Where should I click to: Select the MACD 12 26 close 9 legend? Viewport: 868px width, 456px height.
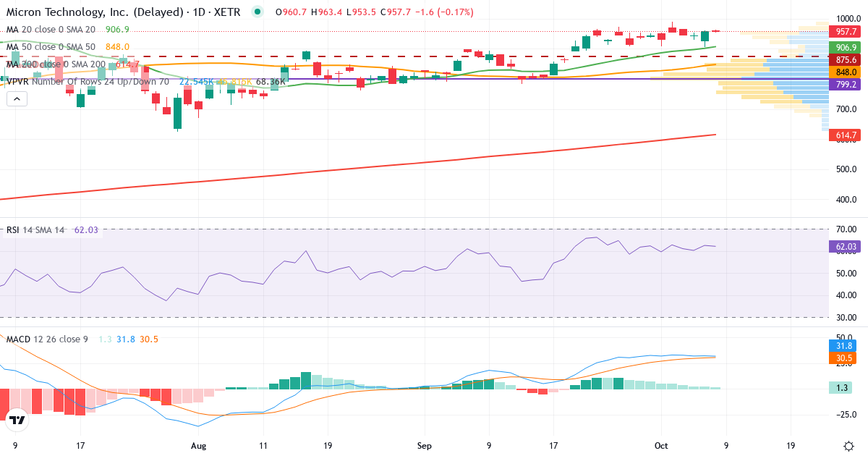[x=82, y=339]
